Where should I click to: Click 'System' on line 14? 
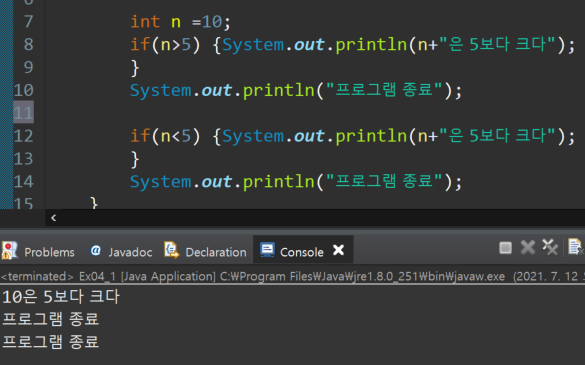[160, 182]
